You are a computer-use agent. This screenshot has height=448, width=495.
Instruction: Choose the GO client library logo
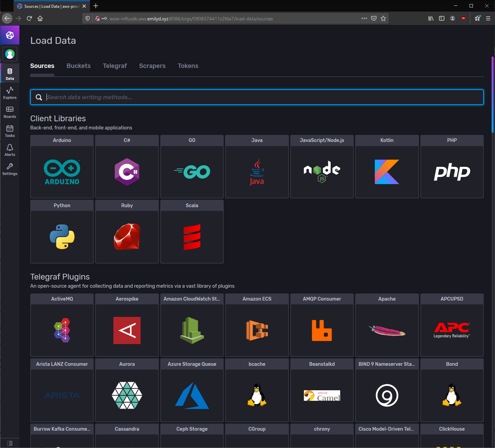(x=192, y=172)
